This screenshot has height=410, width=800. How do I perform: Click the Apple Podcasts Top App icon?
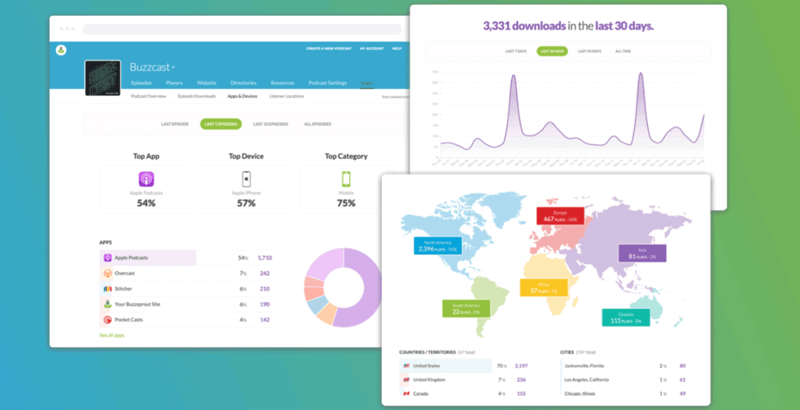(x=146, y=179)
